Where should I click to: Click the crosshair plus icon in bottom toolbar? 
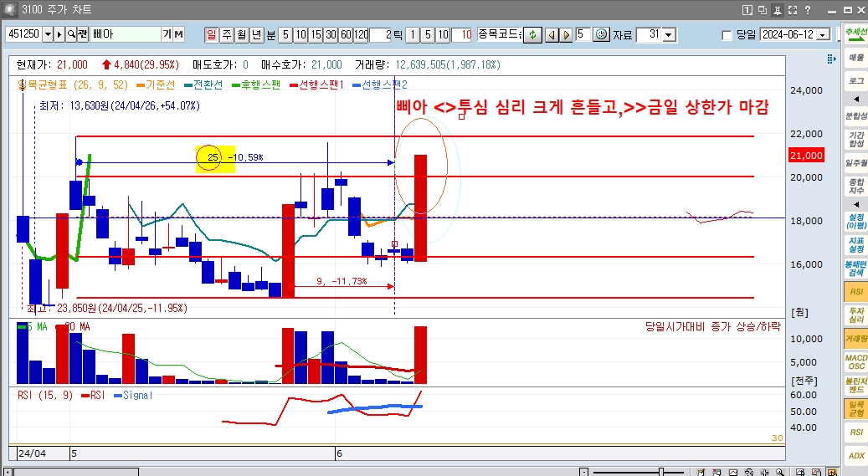pos(764,472)
